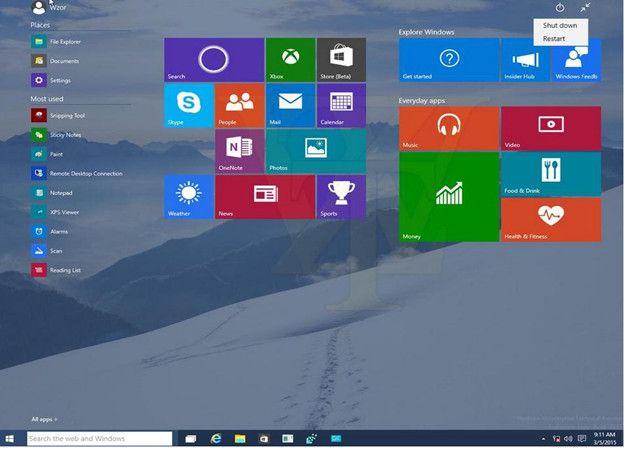Choose Restart from power menu
The height and width of the screenshot is (450, 630).
click(x=553, y=39)
